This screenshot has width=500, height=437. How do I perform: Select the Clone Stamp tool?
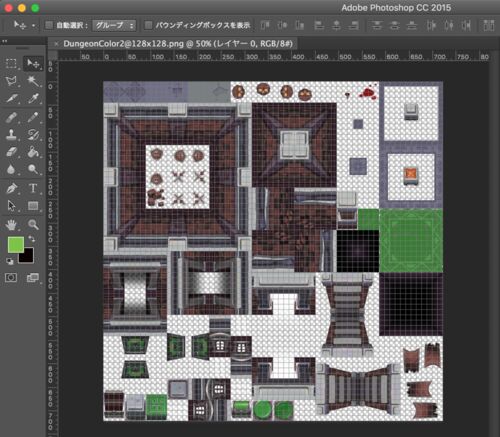(11, 135)
